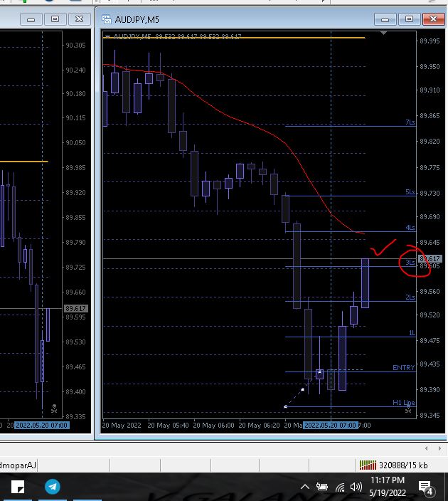Close the left chart window
This screenshot has width=448, height=501.
79,19
